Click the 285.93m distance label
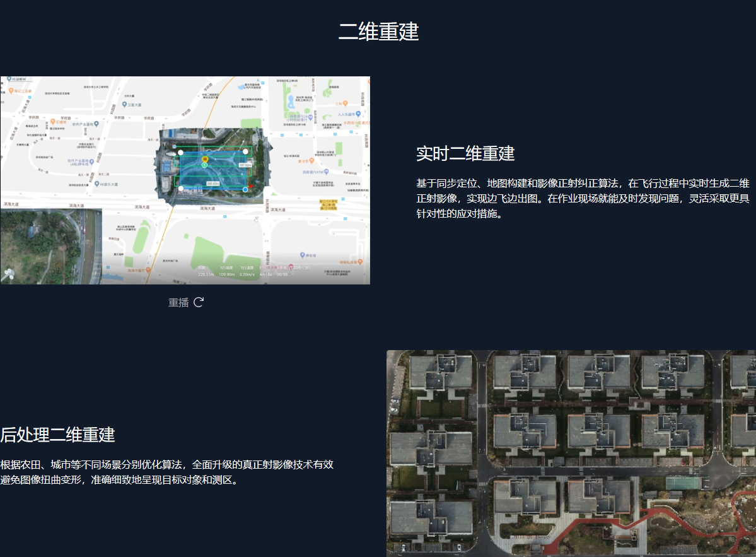The width and height of the screenshot is (756, 557). click(212, 184)
